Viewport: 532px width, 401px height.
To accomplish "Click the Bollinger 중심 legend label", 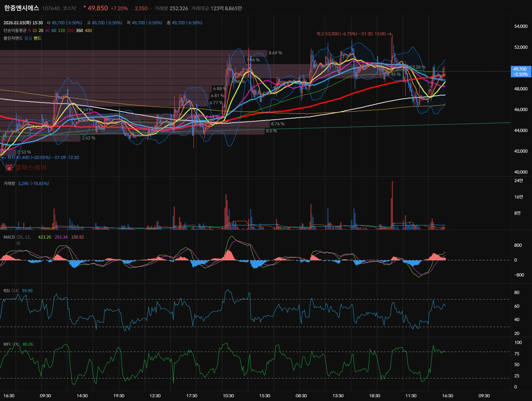I will click(x=28, y=38).
